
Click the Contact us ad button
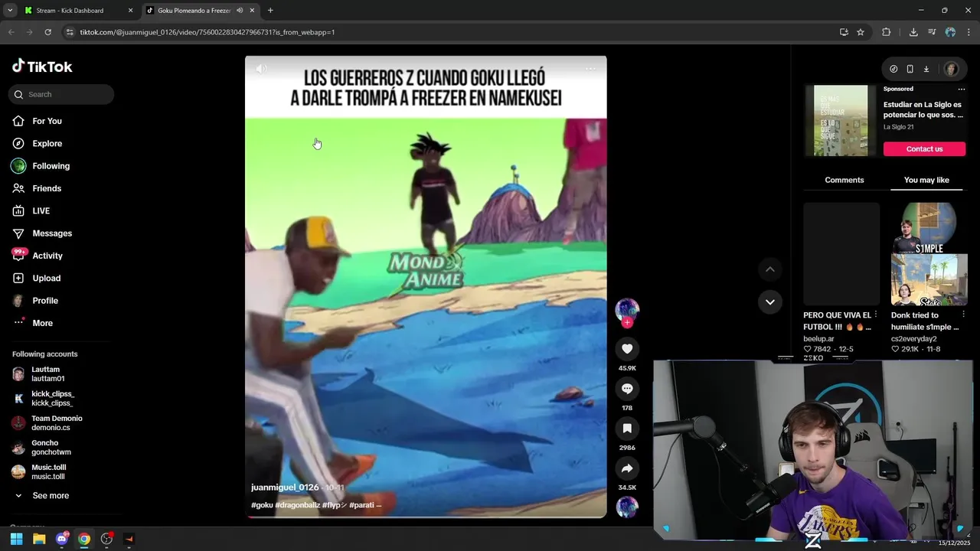click(x=924, y=149)
